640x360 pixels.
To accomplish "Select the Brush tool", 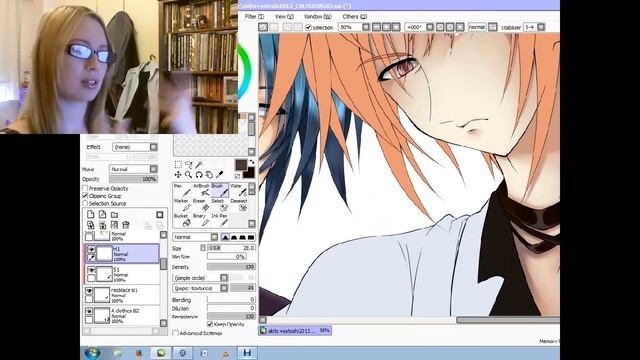I will pyautogui.click(x=219, y=190).
